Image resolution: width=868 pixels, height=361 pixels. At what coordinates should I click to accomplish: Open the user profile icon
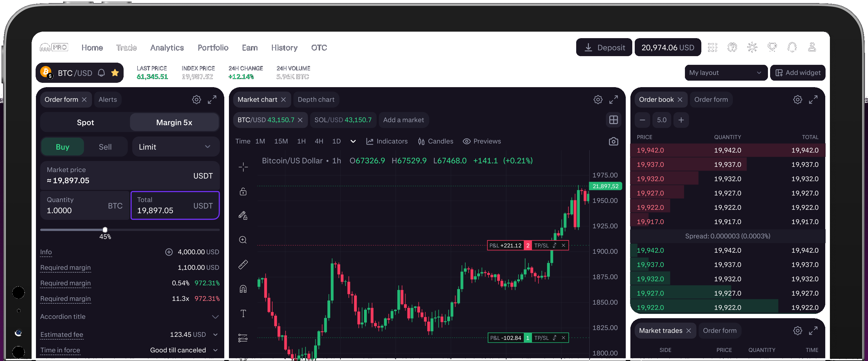tap(812, 47)
